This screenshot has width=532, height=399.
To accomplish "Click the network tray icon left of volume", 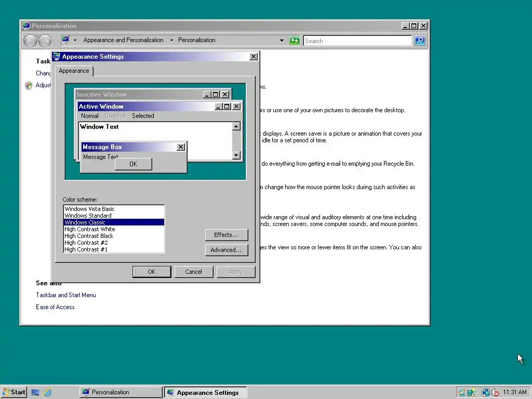I will [486, 393].
